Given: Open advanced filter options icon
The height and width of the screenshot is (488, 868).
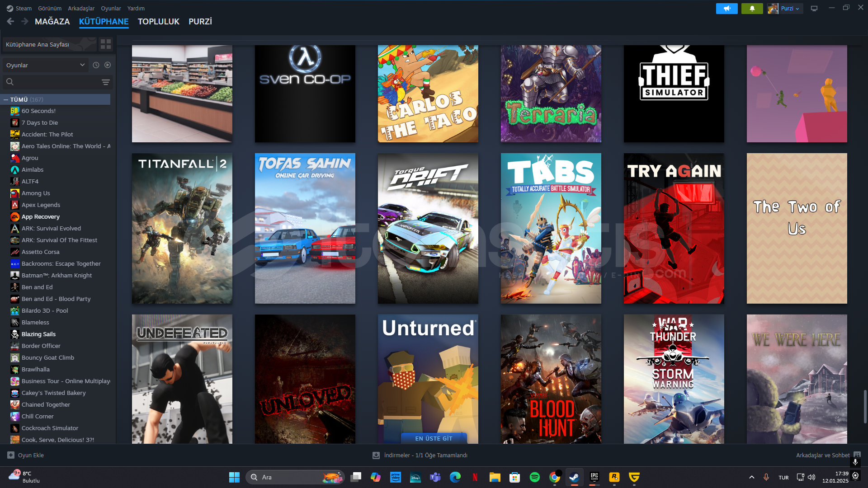Looking at the screenshot, I should 106,82.
